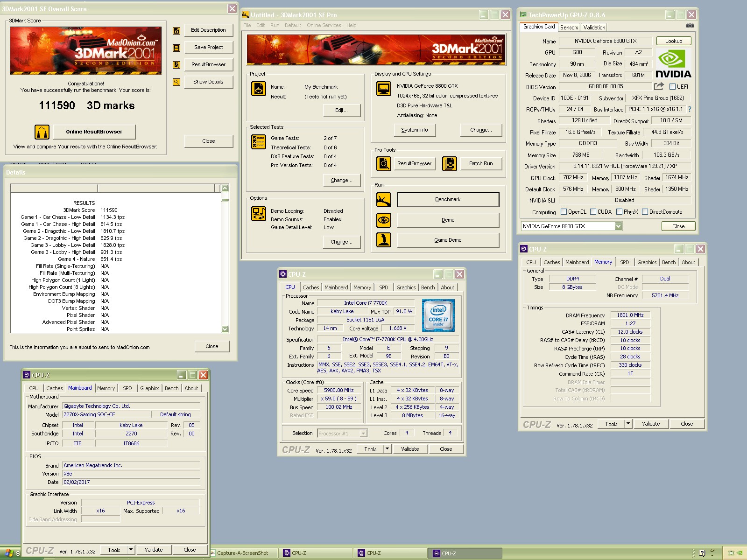Click the Windows Start button icon
The width and height of the screenshot is (747, 560).
(x=9, y=553)
